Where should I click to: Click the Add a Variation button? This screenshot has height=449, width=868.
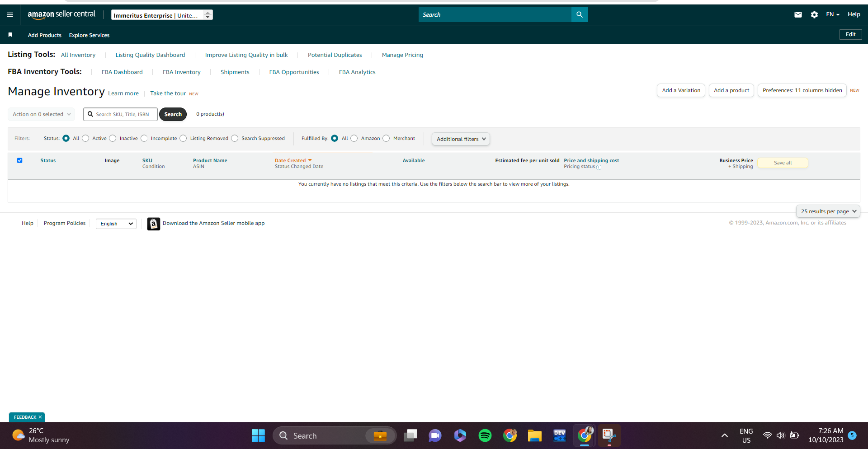(x=681, y=90)
